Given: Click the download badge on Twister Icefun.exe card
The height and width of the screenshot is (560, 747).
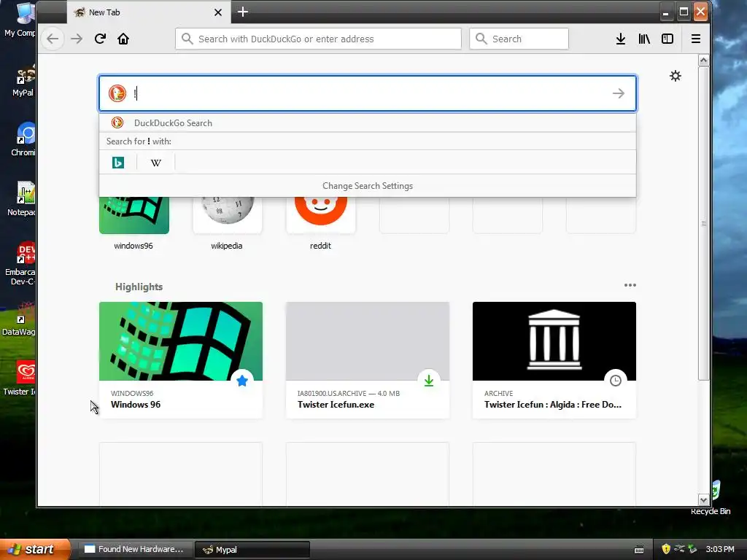Looking at the screenshot, I should pos(429,381).
